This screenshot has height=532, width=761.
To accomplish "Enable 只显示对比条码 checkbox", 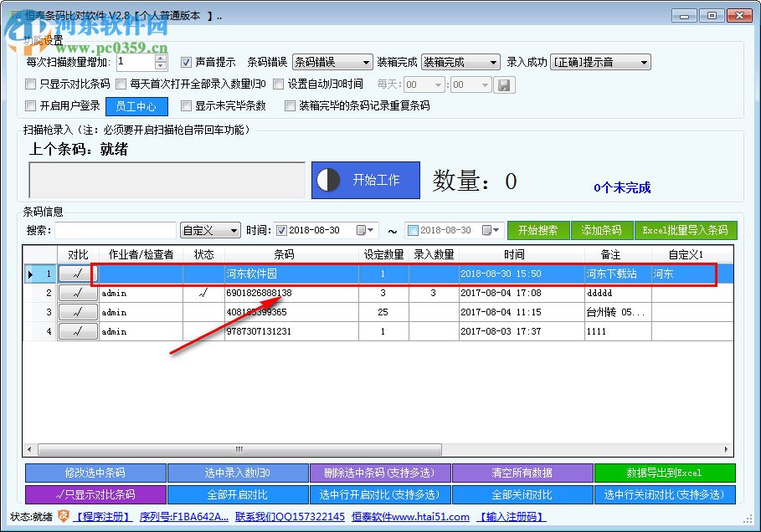I will pyautogui.click(x=31, y=84).
